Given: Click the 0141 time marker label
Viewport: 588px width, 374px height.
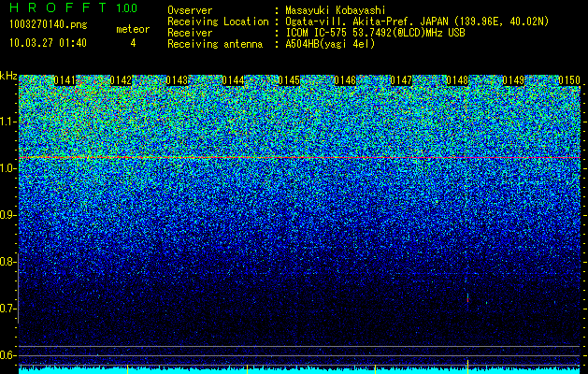Looking at the screenshot, I should coord(65,80).
